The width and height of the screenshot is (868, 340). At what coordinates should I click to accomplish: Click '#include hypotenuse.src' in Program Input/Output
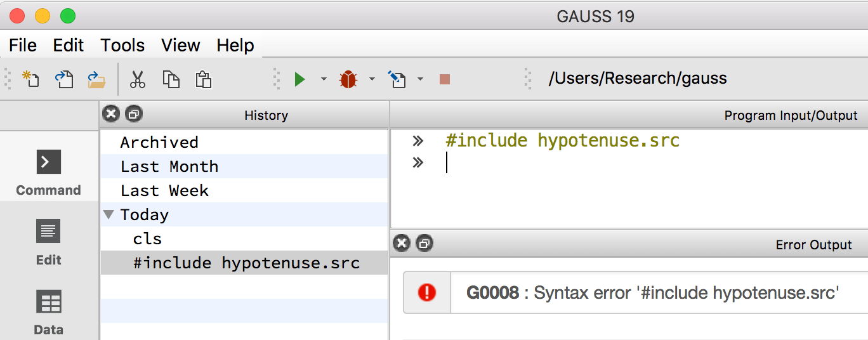click(x=563, y=140)
